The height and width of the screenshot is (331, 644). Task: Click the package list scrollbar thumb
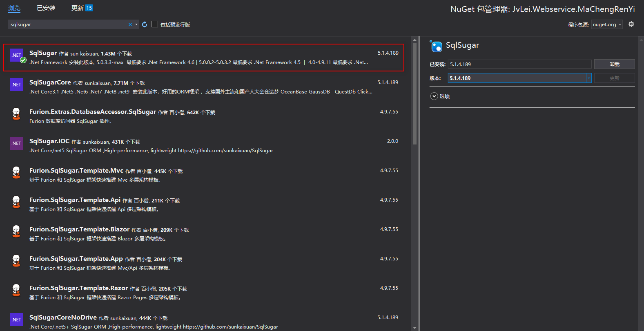click(414, 94)
